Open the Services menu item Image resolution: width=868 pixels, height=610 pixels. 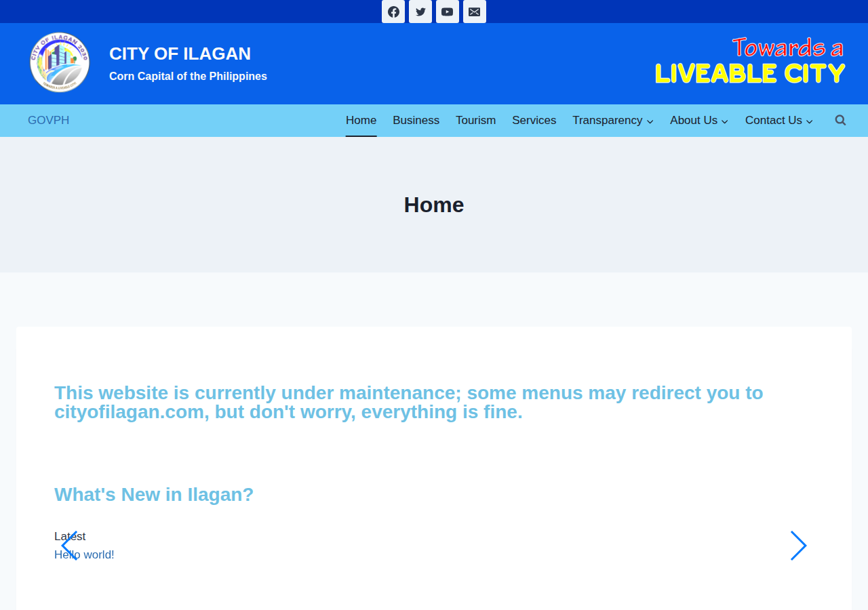click(x=534, y=120)
